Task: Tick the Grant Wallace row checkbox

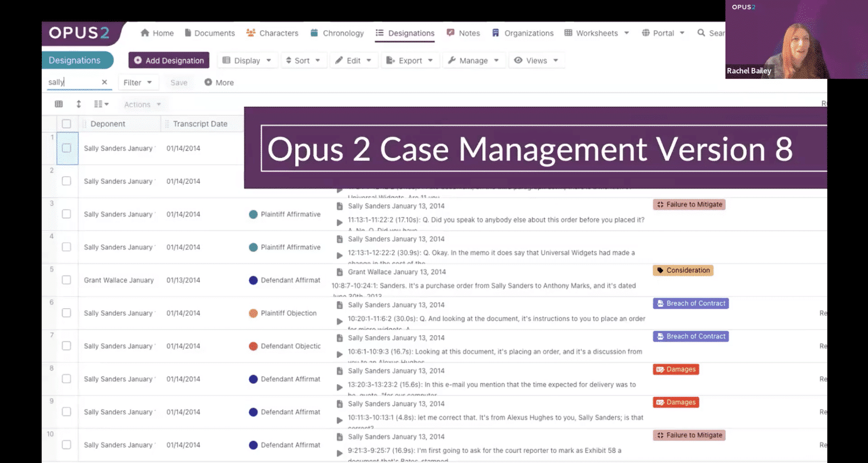Action: [x=67, y=280]
